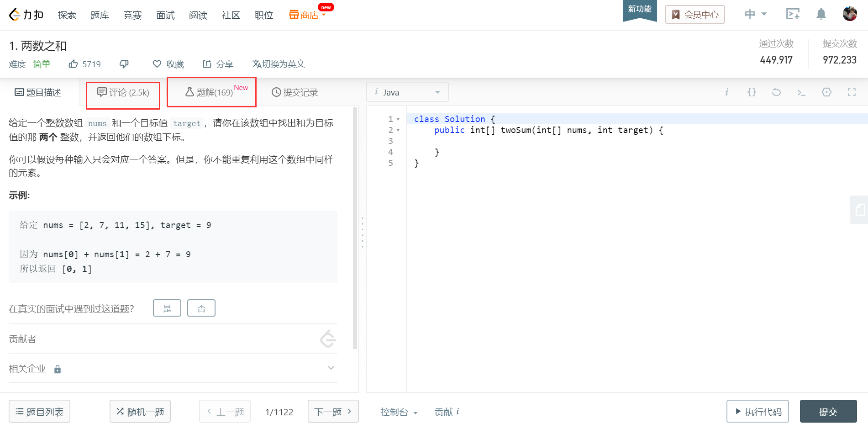Switch description to English 切换为英文
The image size is (868, 429).
tap(279, 64)
